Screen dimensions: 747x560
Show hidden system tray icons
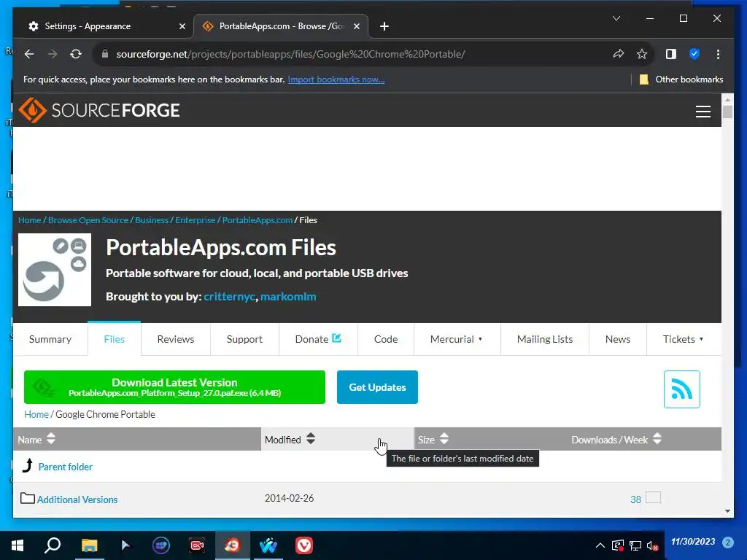click(600, 545)
